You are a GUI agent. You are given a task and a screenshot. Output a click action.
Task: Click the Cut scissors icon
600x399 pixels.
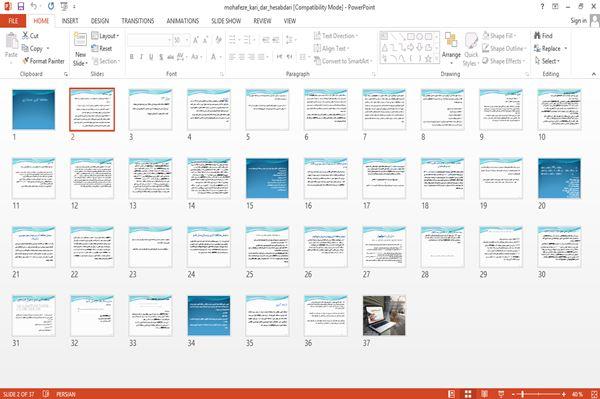coord(25,36)
